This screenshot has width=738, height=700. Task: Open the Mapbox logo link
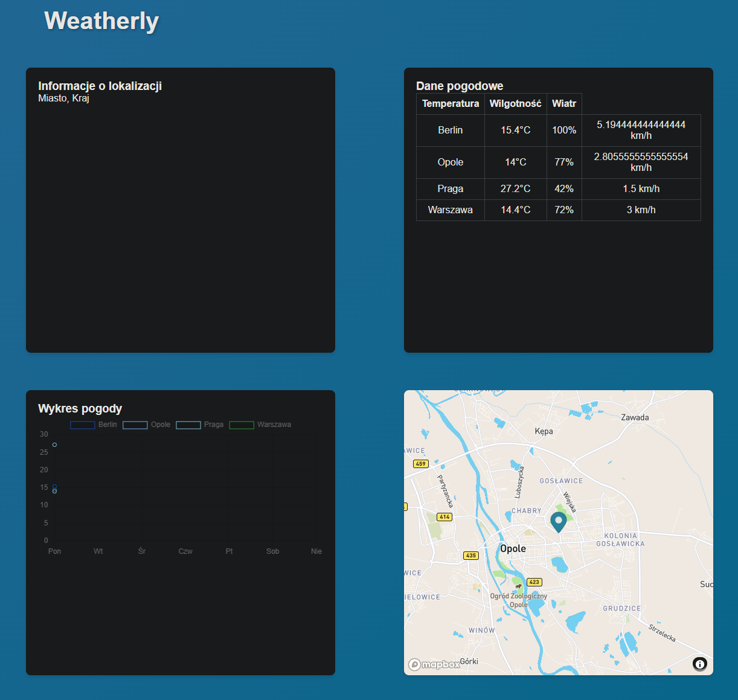coord(434,664)
